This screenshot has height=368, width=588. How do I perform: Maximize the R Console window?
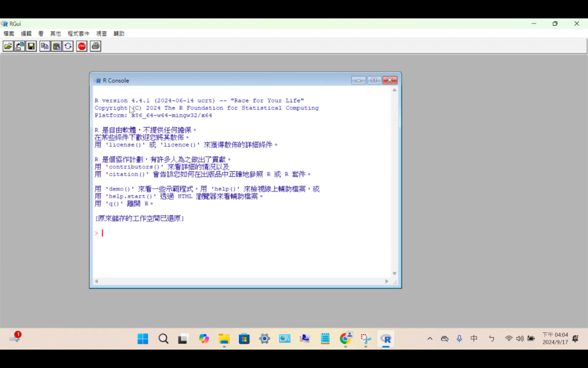(x=374, y=80)
